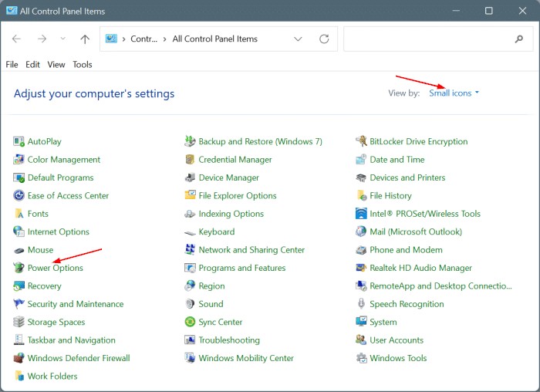Click the Power Options icon
The image size is (540, 392).
tap(19, 268)
